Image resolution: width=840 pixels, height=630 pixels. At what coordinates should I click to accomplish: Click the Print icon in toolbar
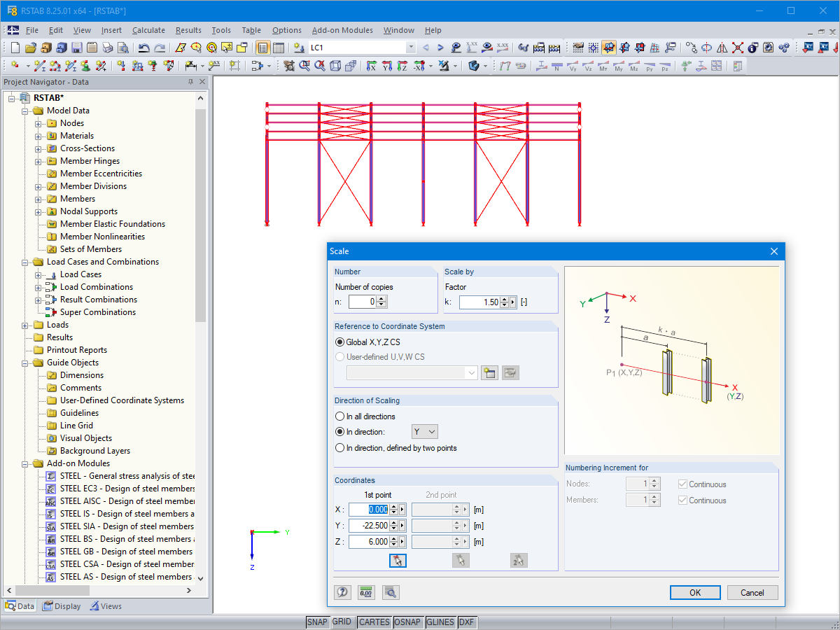coord(107,48)
